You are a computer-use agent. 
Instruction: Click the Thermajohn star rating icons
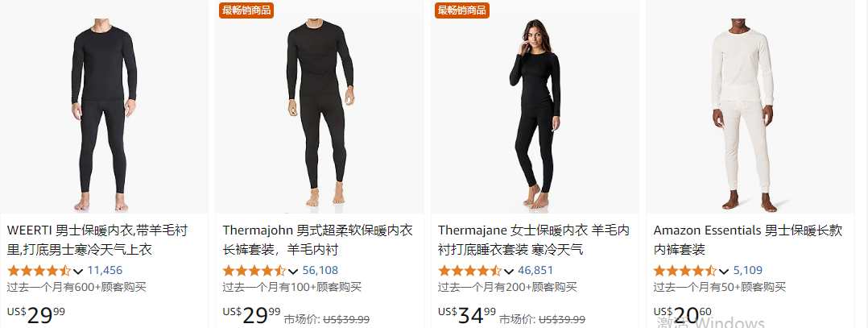(x=254, y=271)
